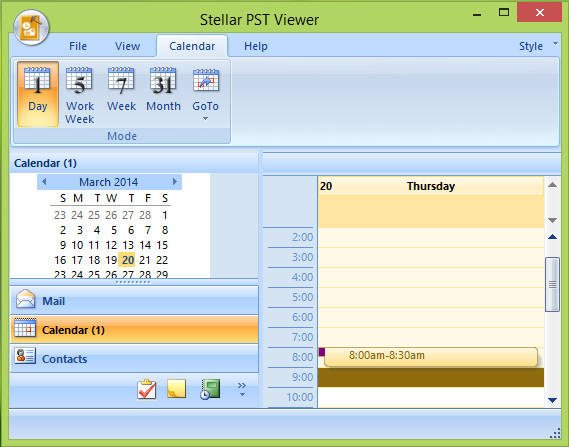Image resolution: width=569 pixels, height=447 pixels.
Task: Click the Stellar application orb button
Action: click(31, 27)
